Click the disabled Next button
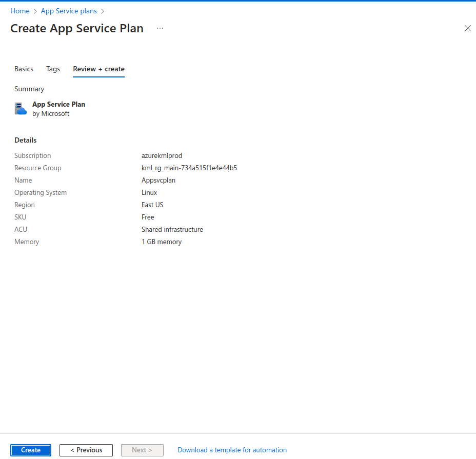This screenshot has height=459, width=476. click(x=142, y=450)
